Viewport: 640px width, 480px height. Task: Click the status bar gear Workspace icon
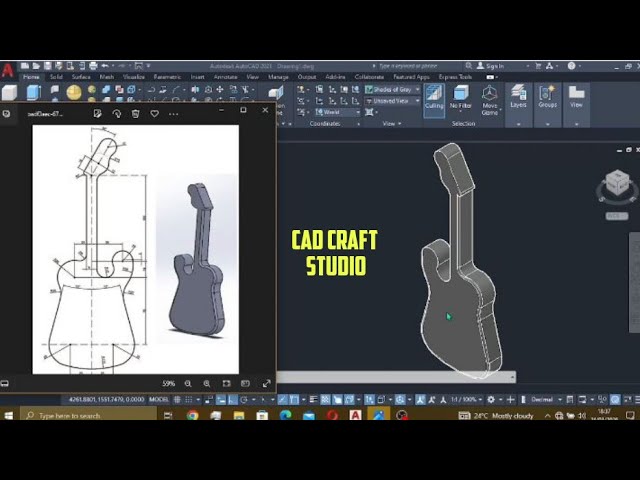pyautogui.click(x=491, y=400)
